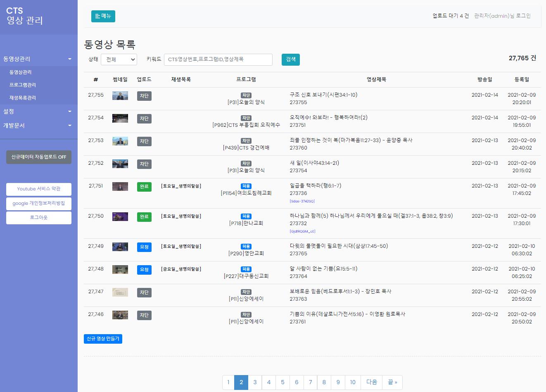Image resolution: width=546 pixels, height=392 pixels.
Task: Open the 상태 전체 dropdown
Action: [x=119, y=59]
